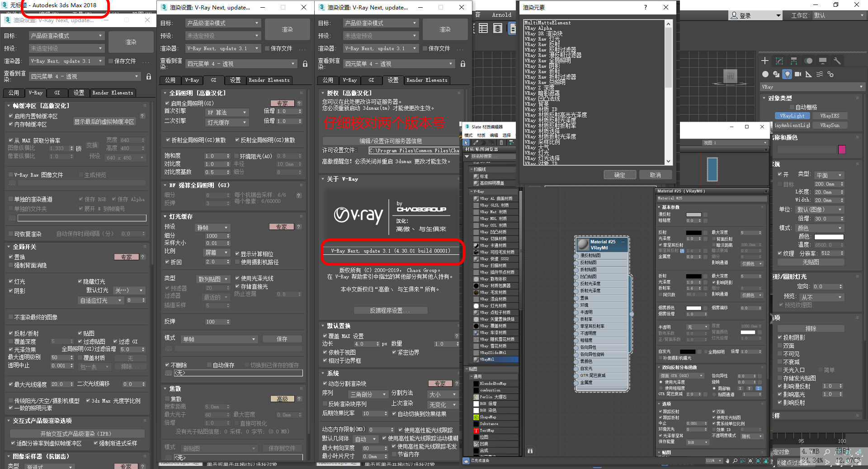Click the delete trash icon in Slate editor

point(501,142)
